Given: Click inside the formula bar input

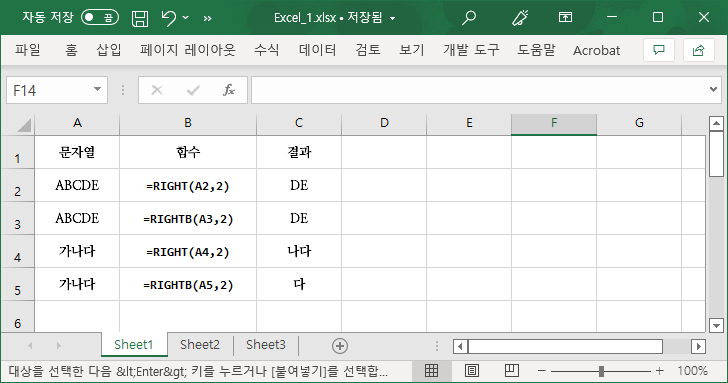Looking at the screenshot, I should [x=478, y=90].
